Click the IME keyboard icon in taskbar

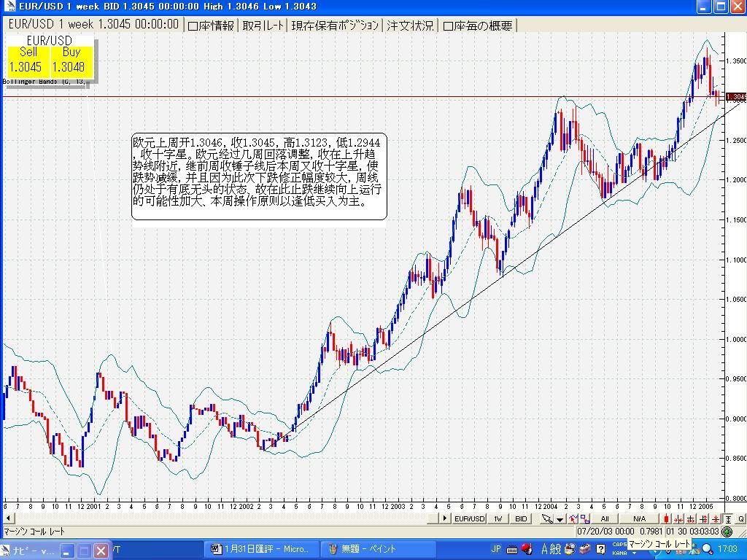[512, 550]
